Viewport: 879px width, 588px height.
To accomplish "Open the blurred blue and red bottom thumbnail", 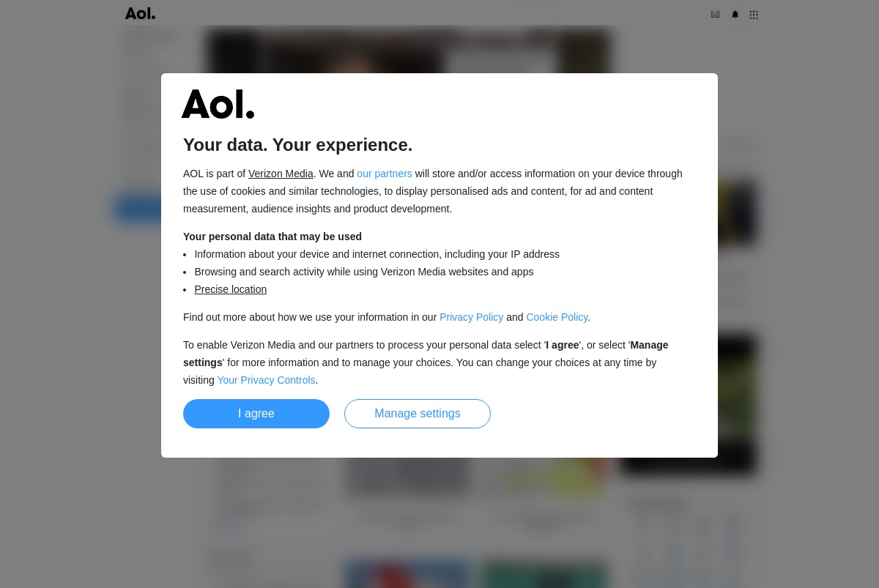I will 407,575.
